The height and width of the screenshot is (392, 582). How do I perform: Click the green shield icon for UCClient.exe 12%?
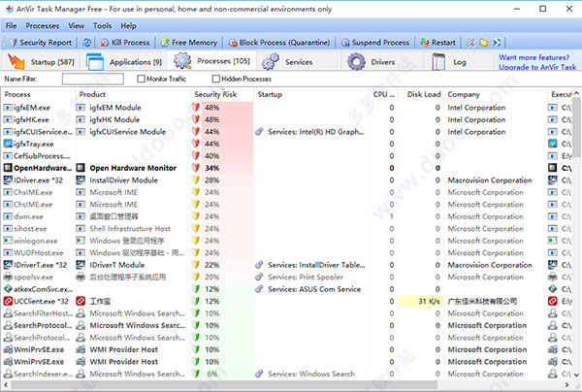pos(196,302)
